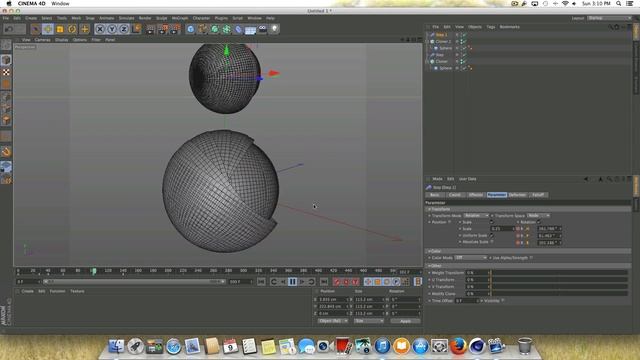The height and width of the screenshot is (360, 640).
Task: Click the Undo arrow in the top toolbar
Action: pos(9,29)
